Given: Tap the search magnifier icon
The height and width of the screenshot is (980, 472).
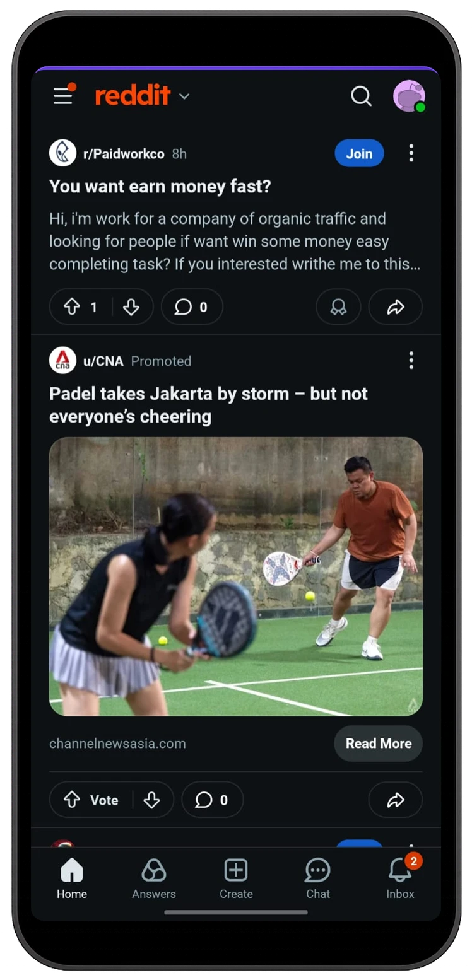Looking at the screenshot, I should (x=361, y=96).
